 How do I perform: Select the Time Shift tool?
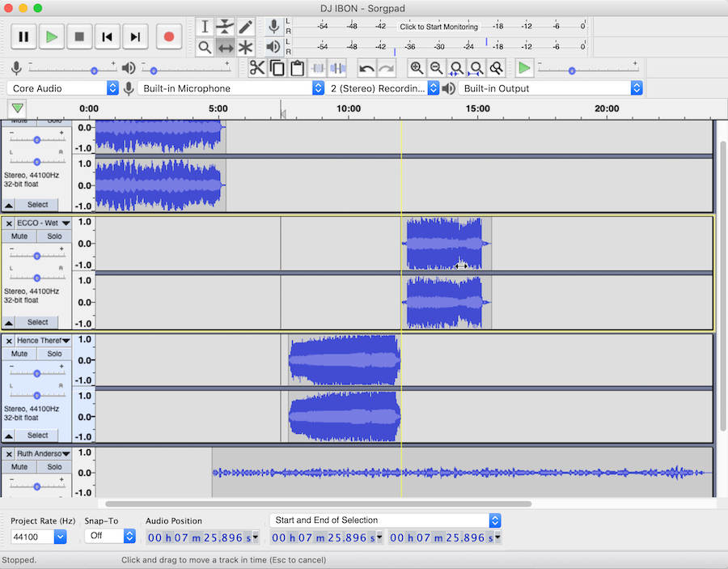point(225,48)
